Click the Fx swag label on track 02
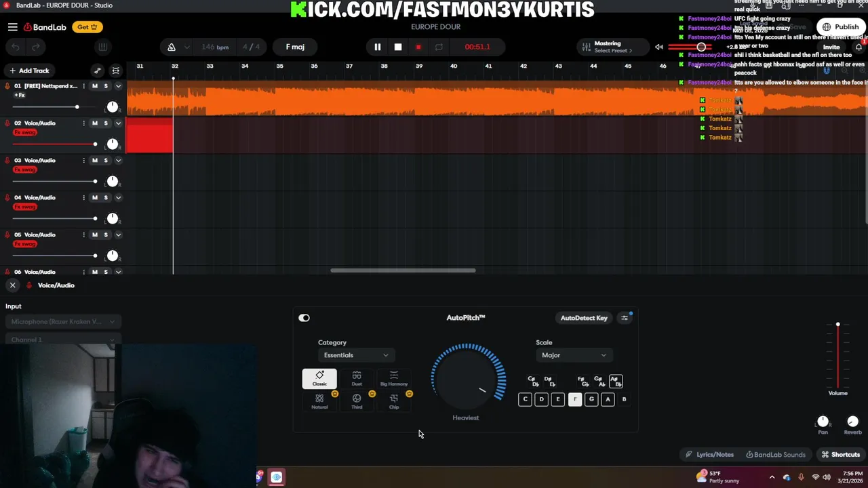 click(x=25, y=132)
